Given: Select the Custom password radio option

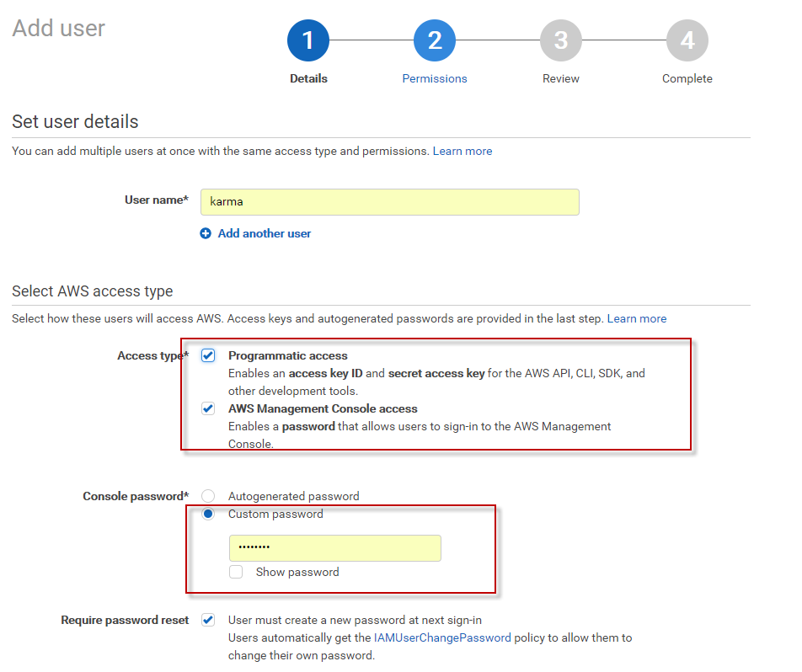Looking at the screenshot, I should pos(208,514).
